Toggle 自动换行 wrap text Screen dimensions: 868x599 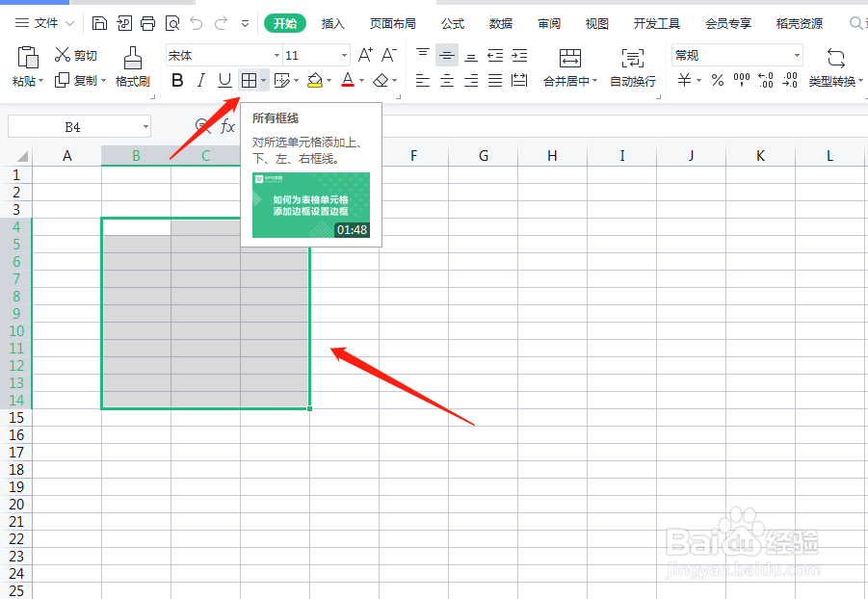[x=632, y=69]
